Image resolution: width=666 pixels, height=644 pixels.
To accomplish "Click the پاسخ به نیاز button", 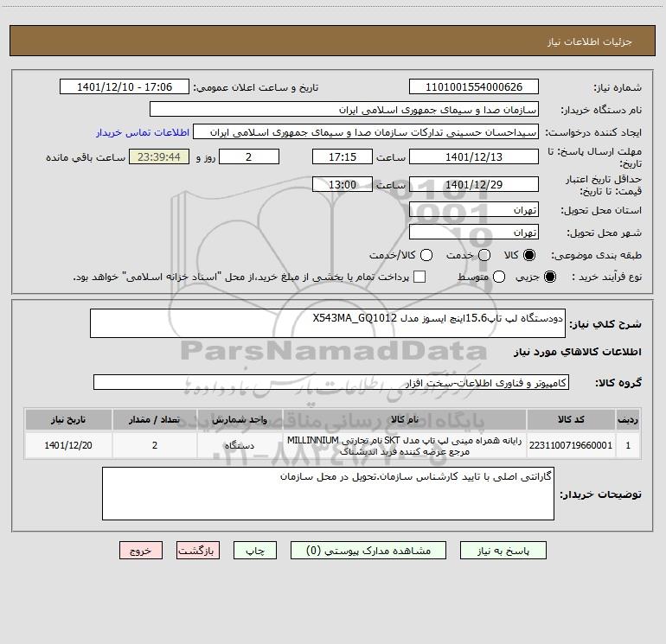I will tap(503, 551).
